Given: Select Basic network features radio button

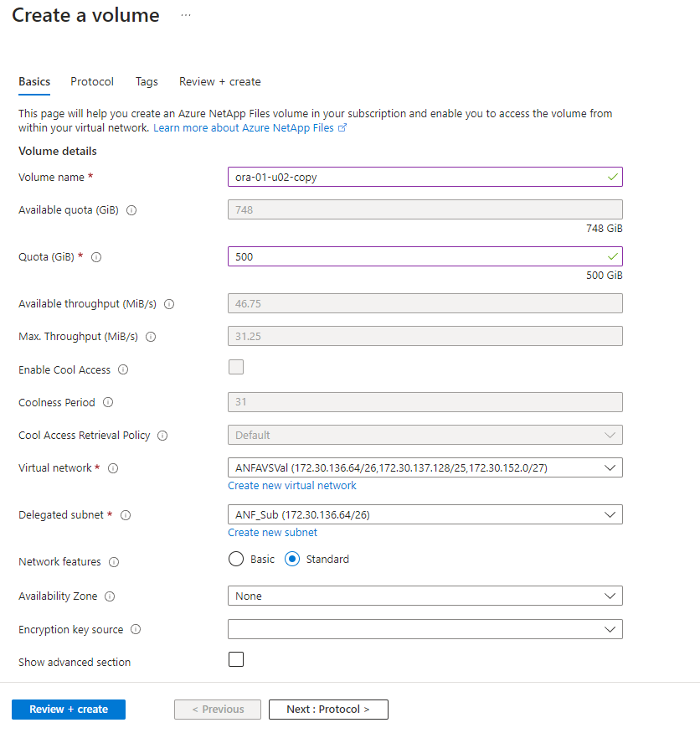Looking at the screenshot, I should (x=236, y=560).
